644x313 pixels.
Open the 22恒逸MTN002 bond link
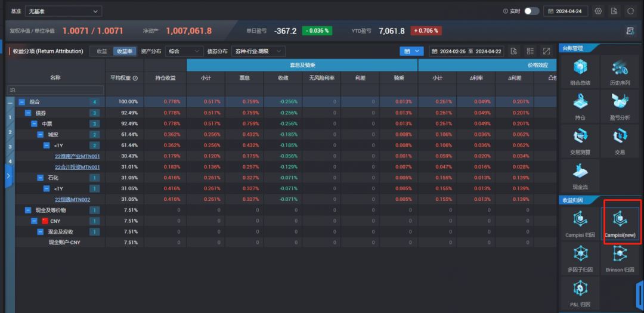(x=72, y=200)
